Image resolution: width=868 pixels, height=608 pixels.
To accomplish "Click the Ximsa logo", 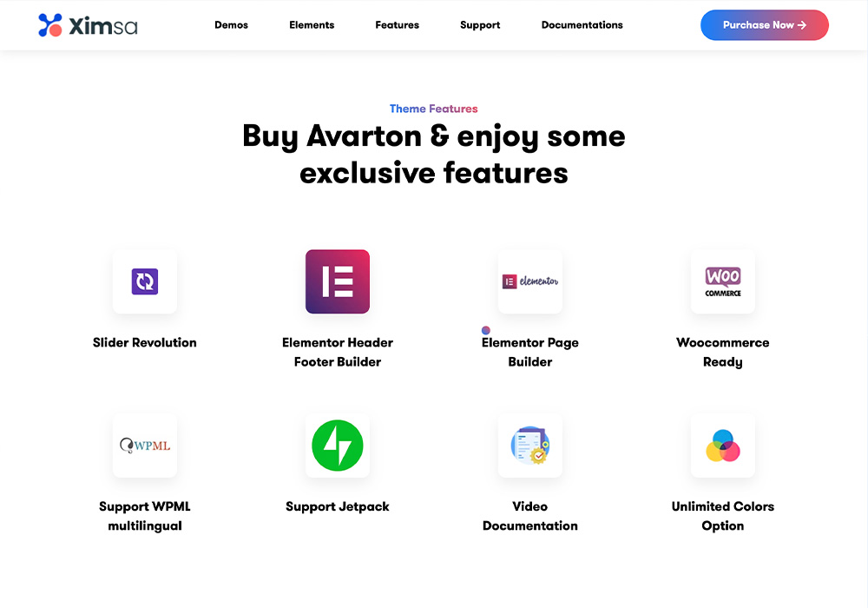I will click(x=88, y=25).
